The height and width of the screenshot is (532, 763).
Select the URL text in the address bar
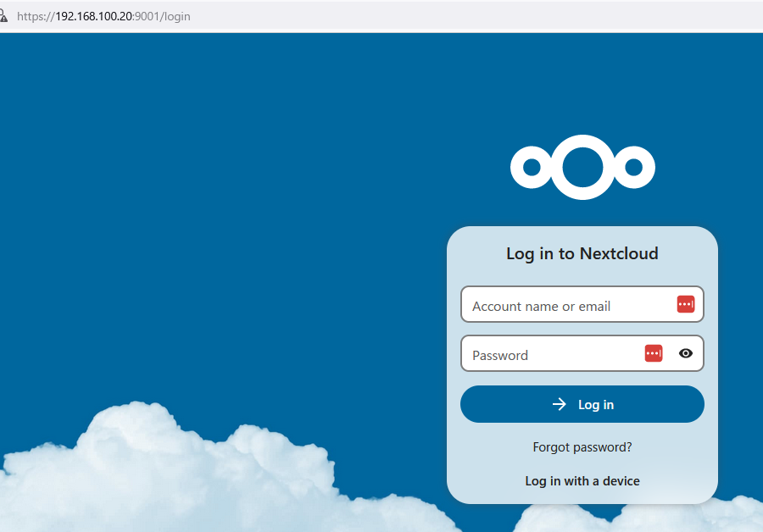(x=103, y=16)
